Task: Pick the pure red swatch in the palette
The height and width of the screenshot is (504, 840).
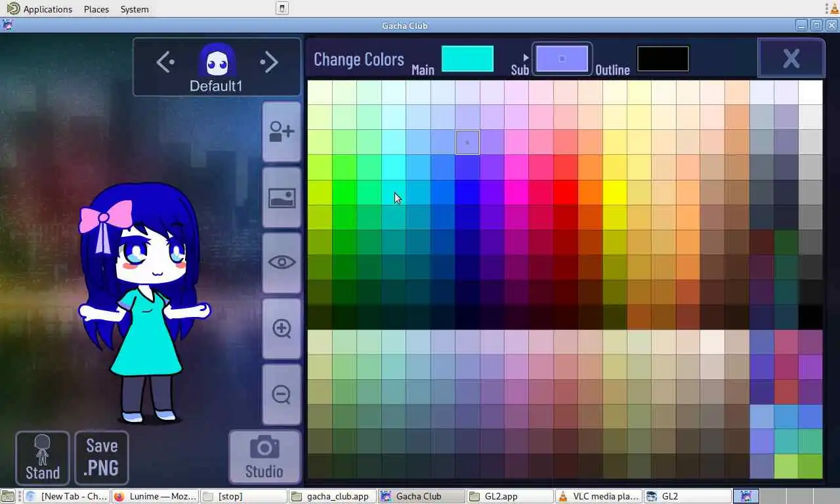Action: [x=565, y=192]
